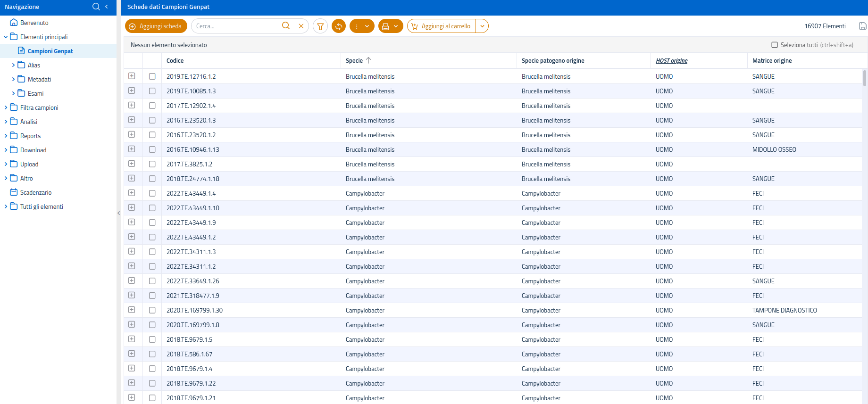The width and height of the screenshot is (868, 404).
Task: Click the save disk icon near element count
Action: coord(862,26)
